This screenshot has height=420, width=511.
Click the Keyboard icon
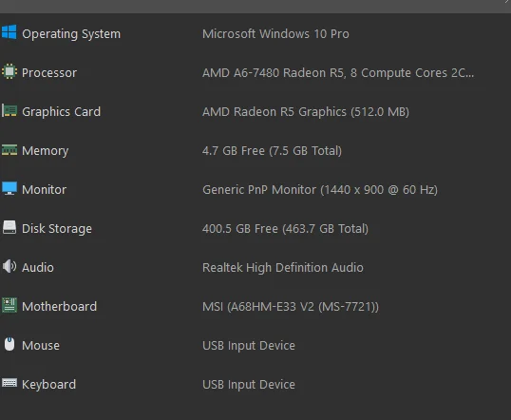point(9,383)
